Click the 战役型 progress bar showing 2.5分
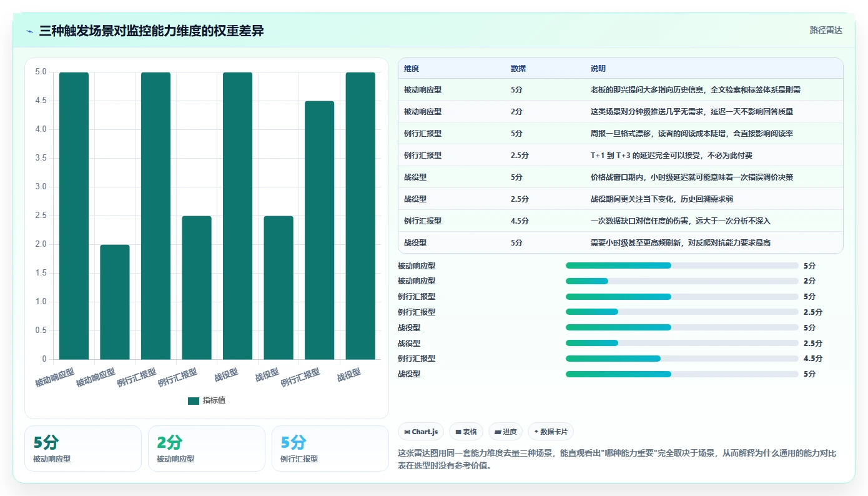This screenshot has height=496, width=868. pyautogui.click(x=682, y=343)
